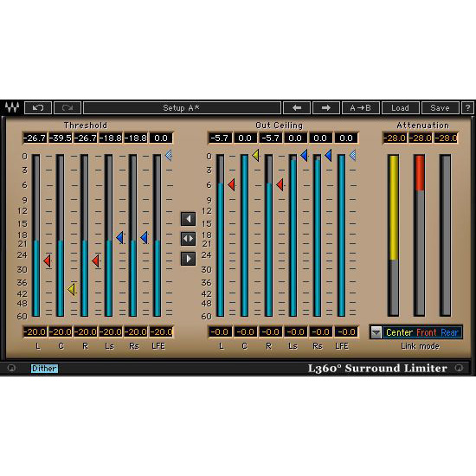Click the yellow C threshold slider arrow
The image size is (476, 476).
coord(72,289)
